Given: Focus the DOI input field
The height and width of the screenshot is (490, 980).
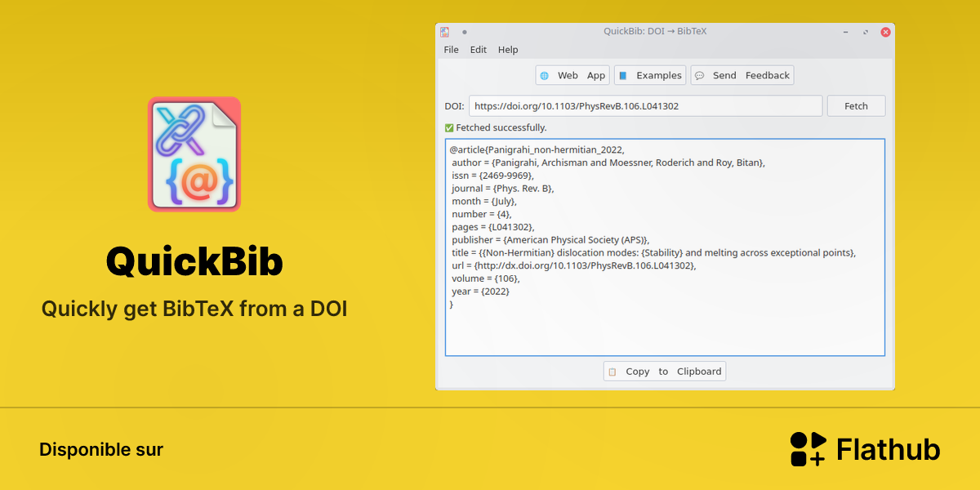Looking at the screenshot, I should point(645,106).
